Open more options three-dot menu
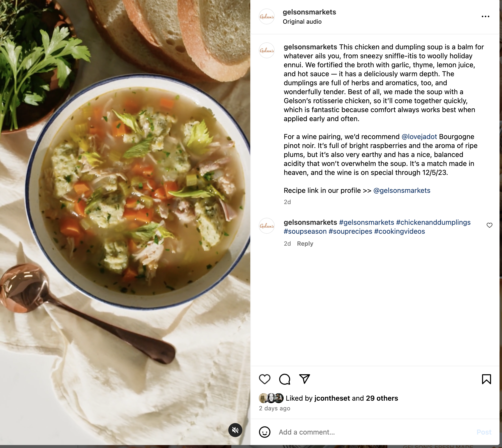Image resolution: width=502 pixels, height=448 pixels. (485, 16)
